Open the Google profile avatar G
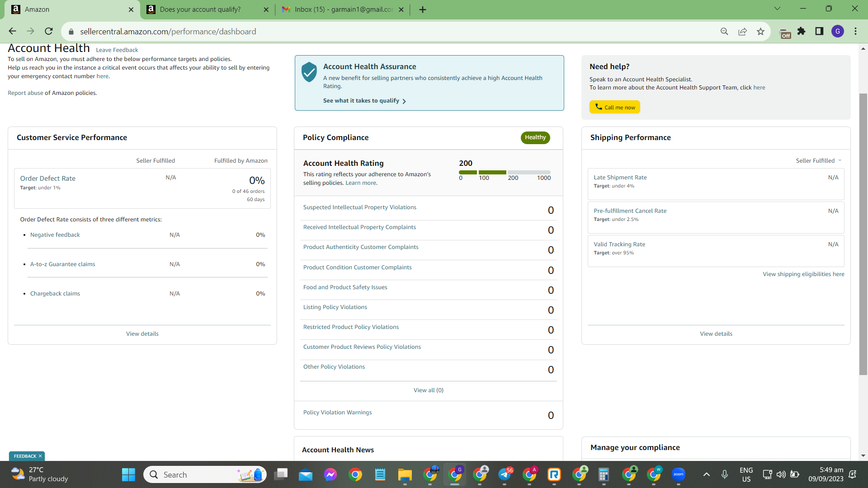The image size is (868, 488). pos(838,31)
